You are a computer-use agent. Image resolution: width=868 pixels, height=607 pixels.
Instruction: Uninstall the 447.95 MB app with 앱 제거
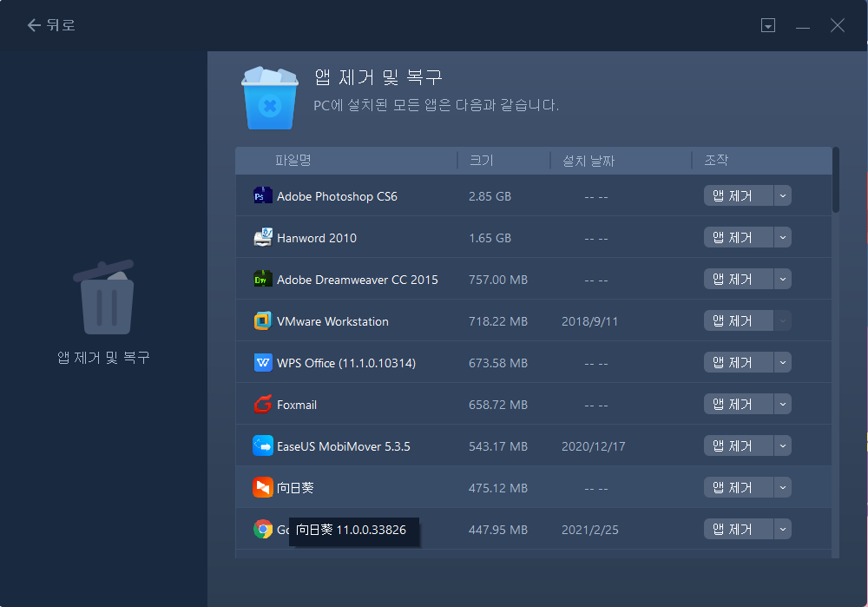[738, 530]
